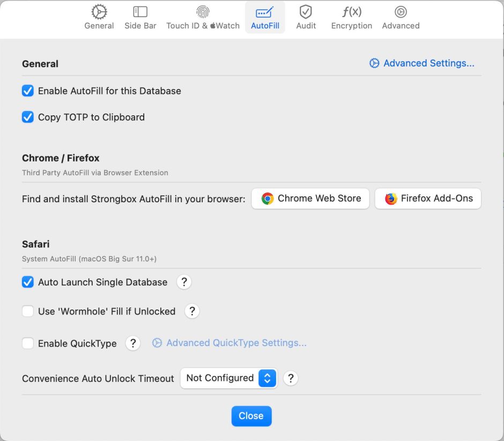Select the Advanced settings tab
This screenshot has height=441, width=504.
[401, 17]
